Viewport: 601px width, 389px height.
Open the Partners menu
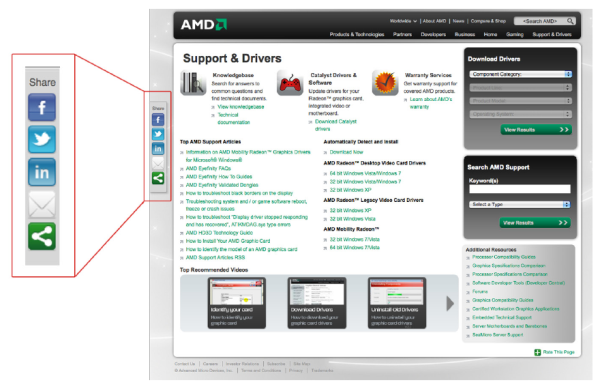402,34
